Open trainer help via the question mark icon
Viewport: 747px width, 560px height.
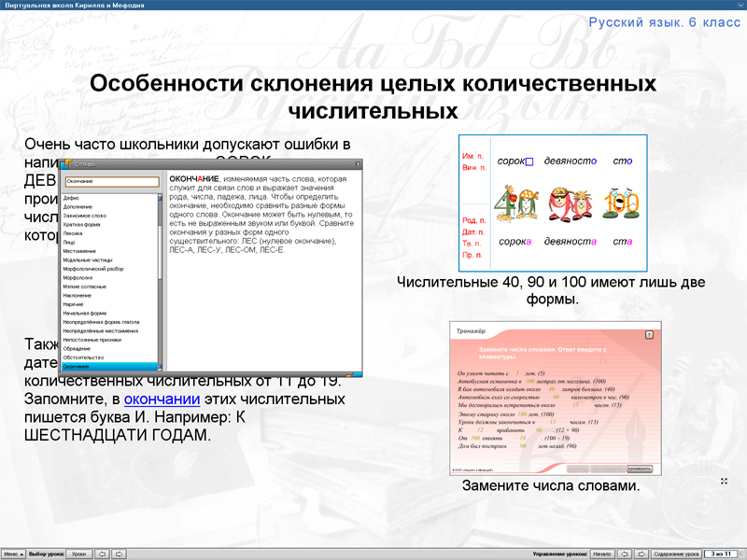[648, 333]
